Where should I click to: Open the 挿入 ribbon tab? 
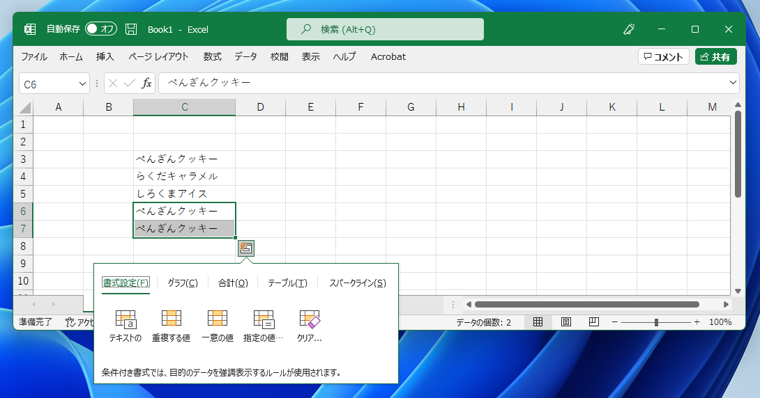[x=105, y=57]
